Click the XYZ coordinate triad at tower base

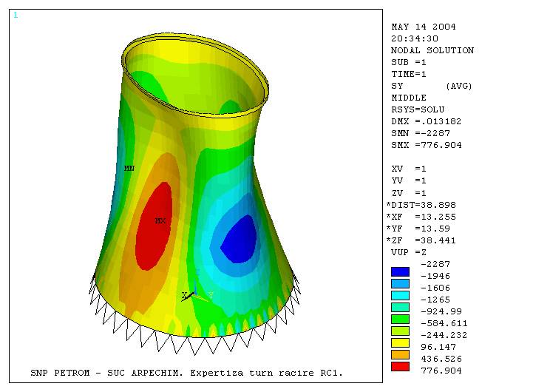192,294
